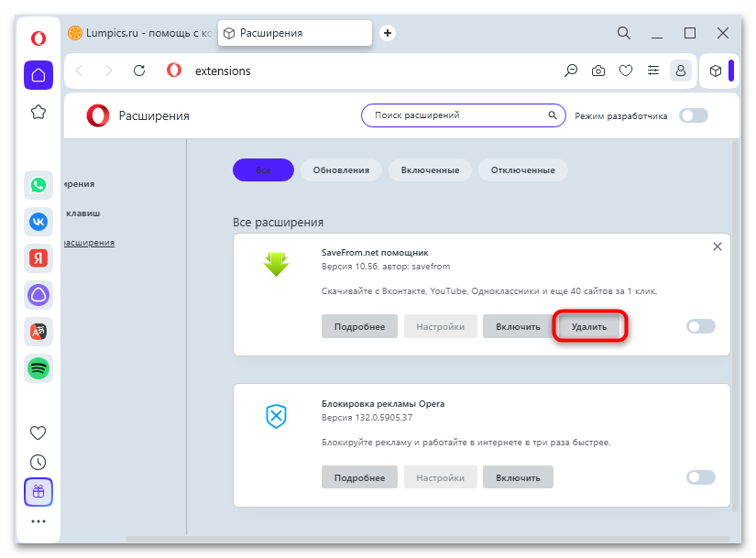Open the user profile icon

[x=681, y=71]
